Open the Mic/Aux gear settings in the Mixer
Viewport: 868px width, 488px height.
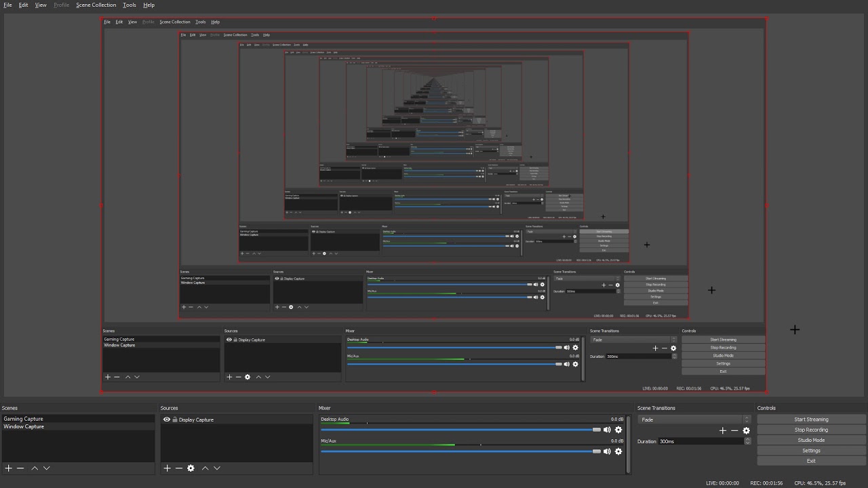[x=618, y=451]
